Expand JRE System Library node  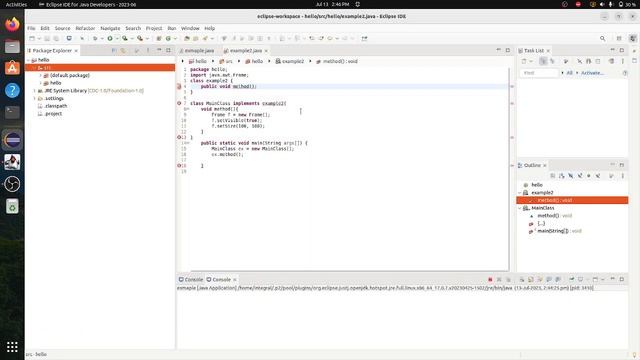pos(35,91)
